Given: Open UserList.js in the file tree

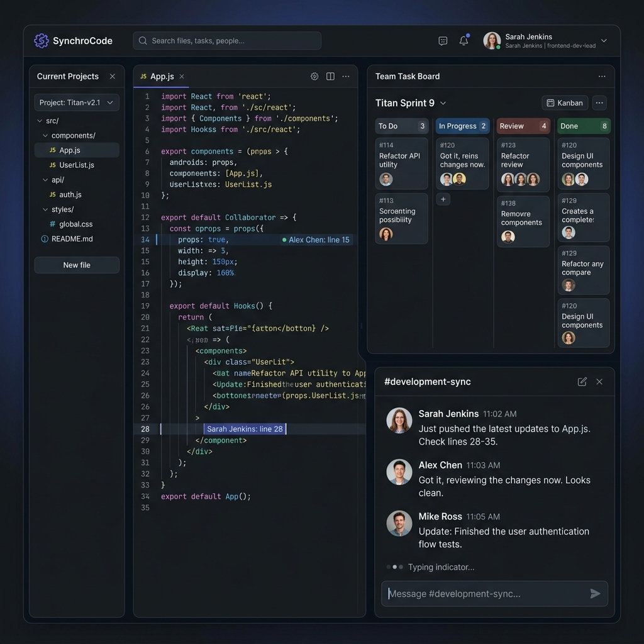Looking at the screenshot, I should 77,165.
